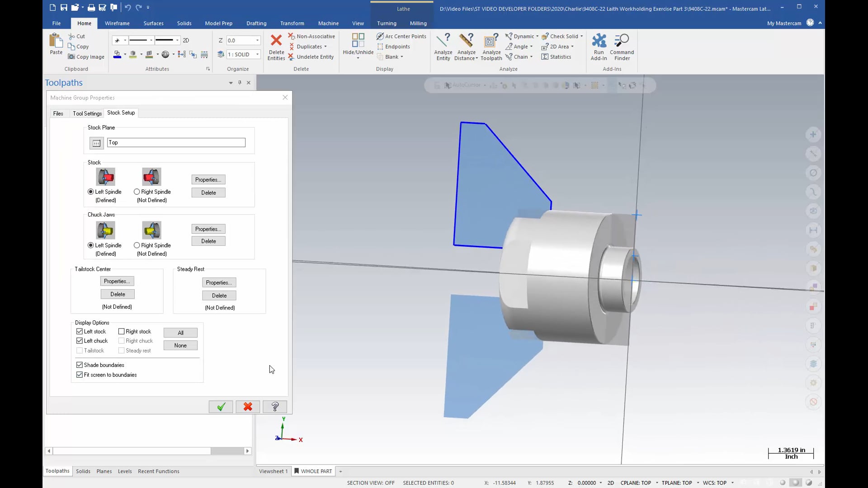Click the Stock Plane Top text field
Screen dimensions: 868x488
click(x=176, y=142)
